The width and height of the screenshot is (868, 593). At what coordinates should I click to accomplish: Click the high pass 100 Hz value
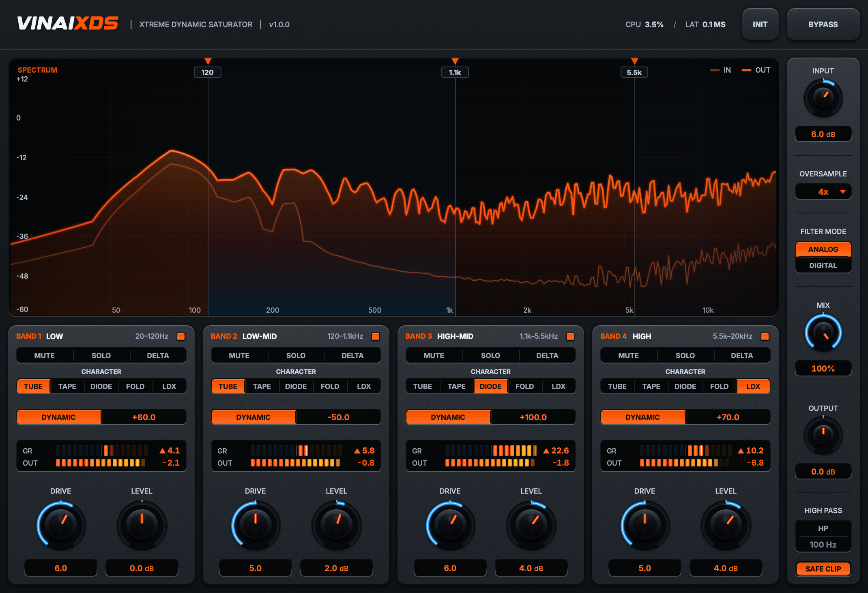point(823,544)
